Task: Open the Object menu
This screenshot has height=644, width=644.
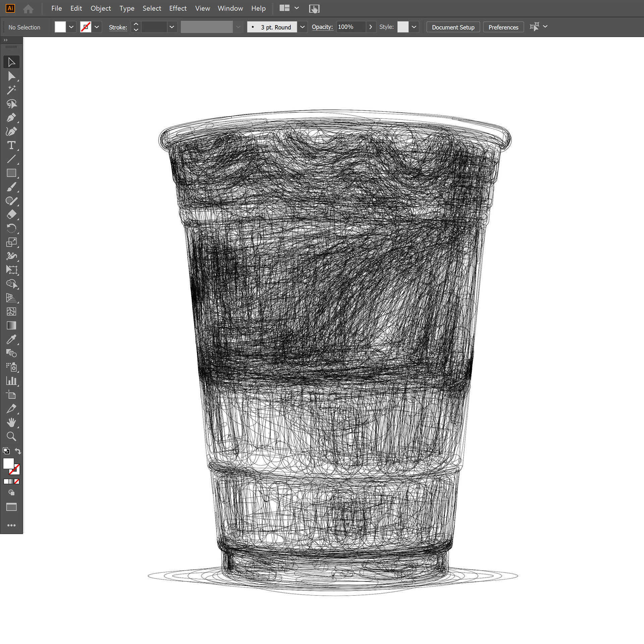Action: (100, 8)
